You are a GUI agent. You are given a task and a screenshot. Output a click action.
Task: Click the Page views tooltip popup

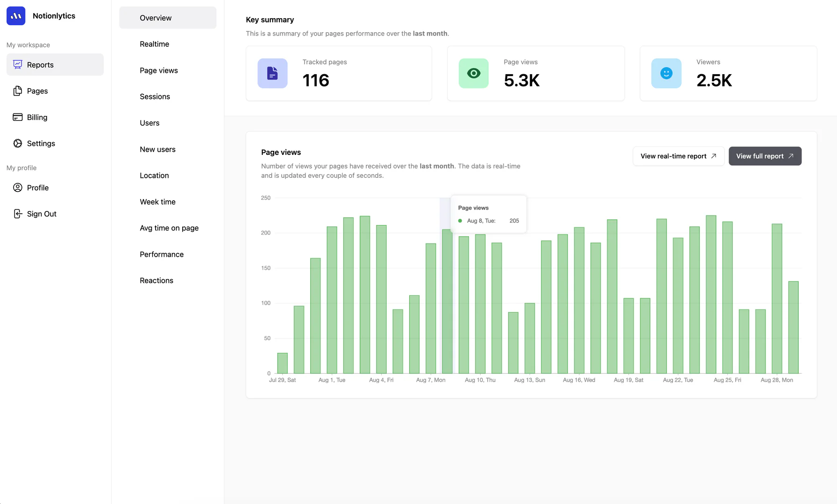(x=488, y=214)
